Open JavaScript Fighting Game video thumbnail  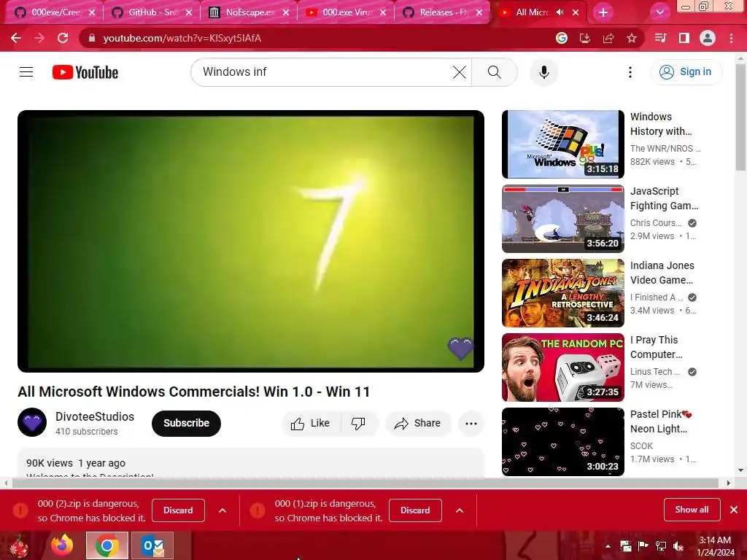(x=562, y=219)
